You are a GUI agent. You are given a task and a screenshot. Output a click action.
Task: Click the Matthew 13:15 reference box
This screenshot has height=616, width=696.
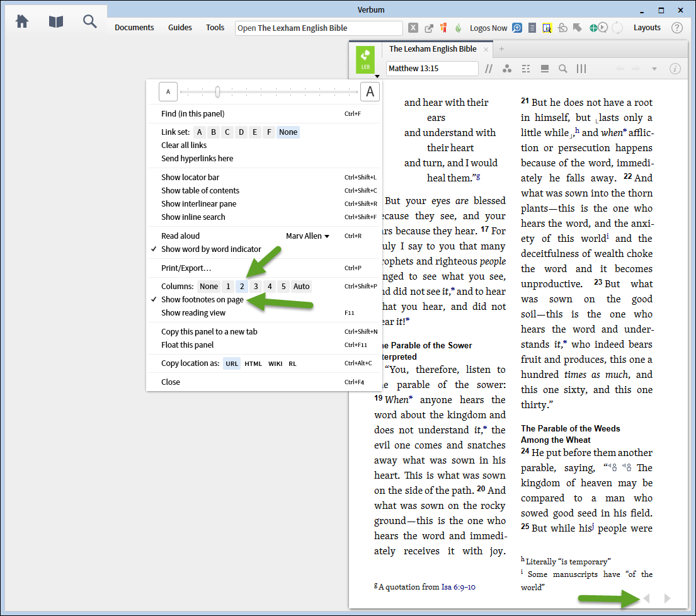point(432,69)
